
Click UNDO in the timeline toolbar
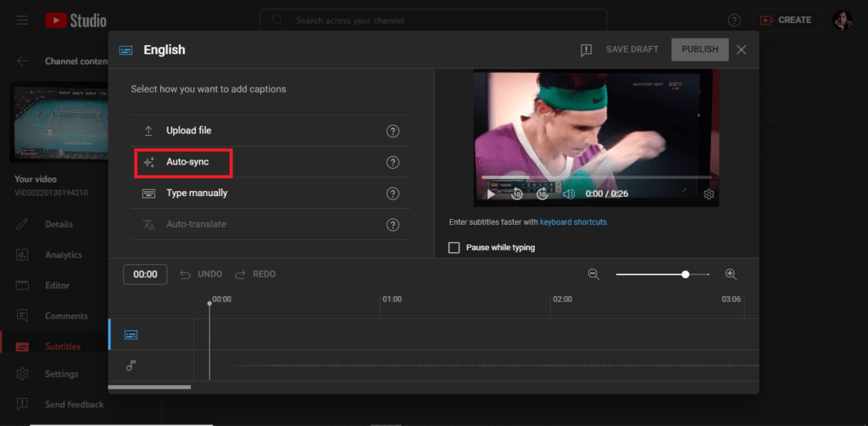point(202,274)
